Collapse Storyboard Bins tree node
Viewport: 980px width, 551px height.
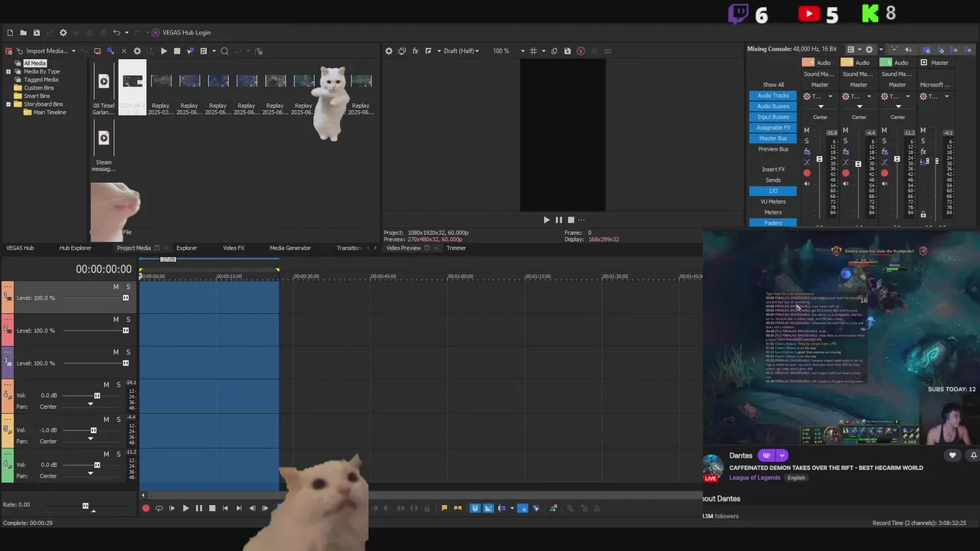pos(8,104)
